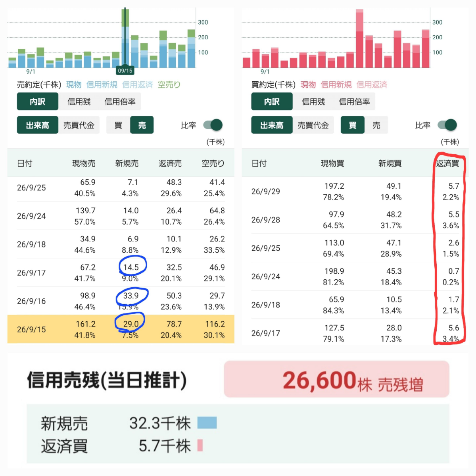Toggle the 比率 switch in the 売約定 panel
The width and height of the screenshot is (476, 476).
pyautogui.click(x=213, y=125)
